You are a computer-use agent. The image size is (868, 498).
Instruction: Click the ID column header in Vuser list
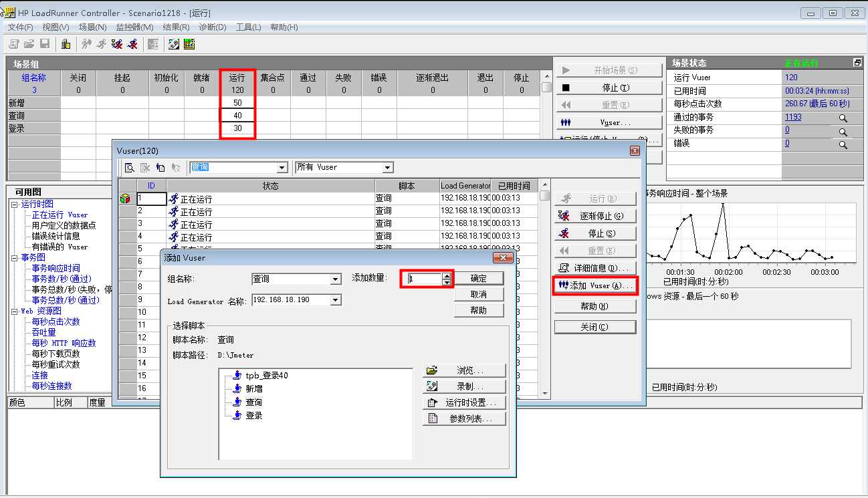click(152, 185)
